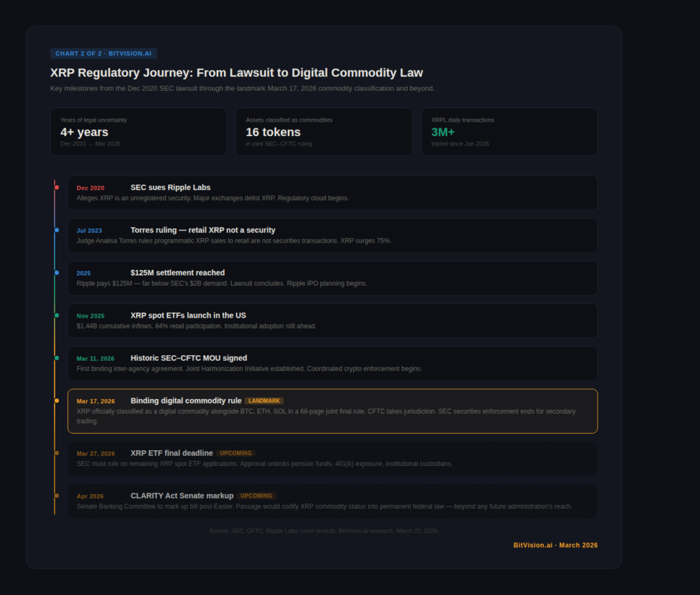The height and width of the screenshot is (595, 700).
Task: Select the orange Mar 17, 2026 timeline dot
Action: 57,401
